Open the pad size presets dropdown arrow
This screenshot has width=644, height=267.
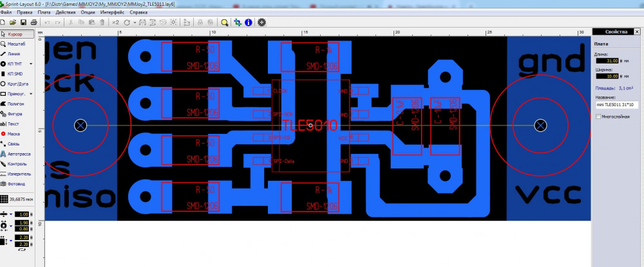[11, 226]
